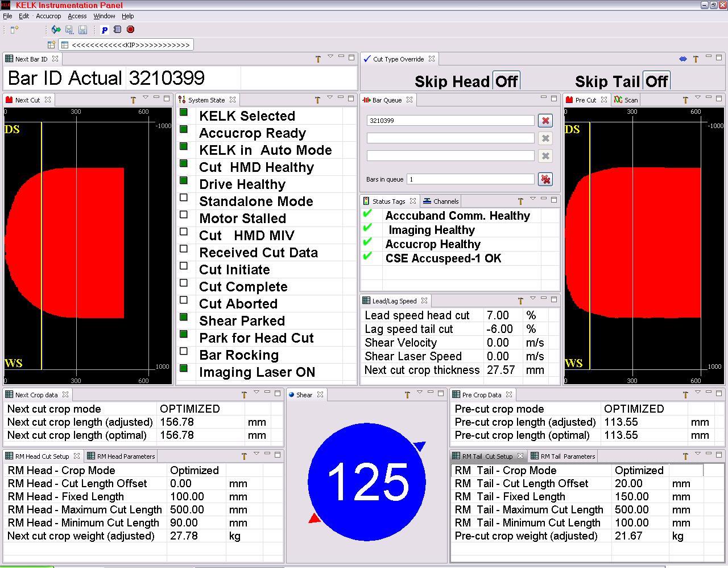
Task: Click blue double-arrow icon in Cut Type Override
Action: 683,59
